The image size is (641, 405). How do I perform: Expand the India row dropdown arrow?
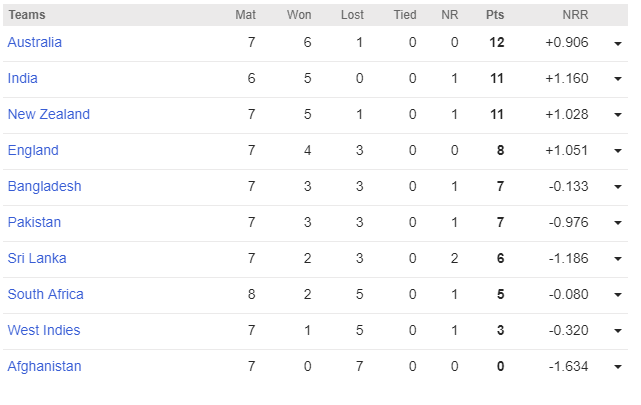point(618,79)
